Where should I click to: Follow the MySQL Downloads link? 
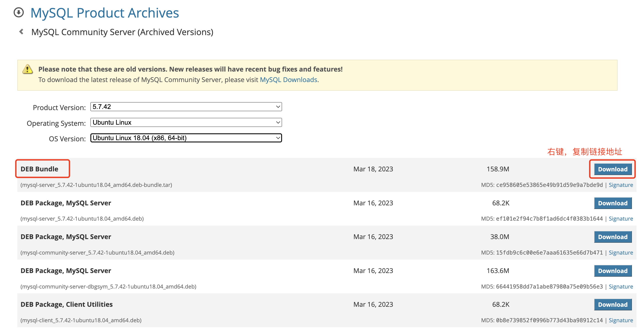pyautogui.click(x=288, y=80)
